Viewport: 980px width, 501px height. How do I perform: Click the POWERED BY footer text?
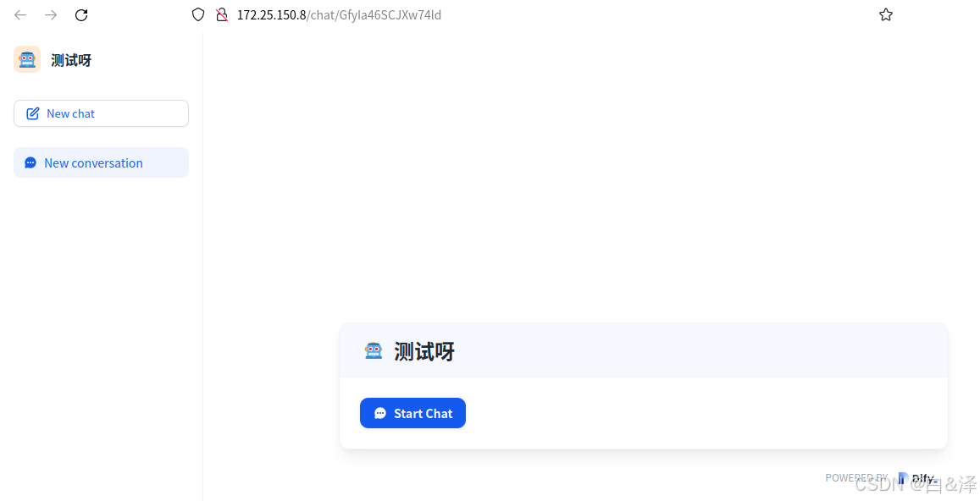point(856,478)
